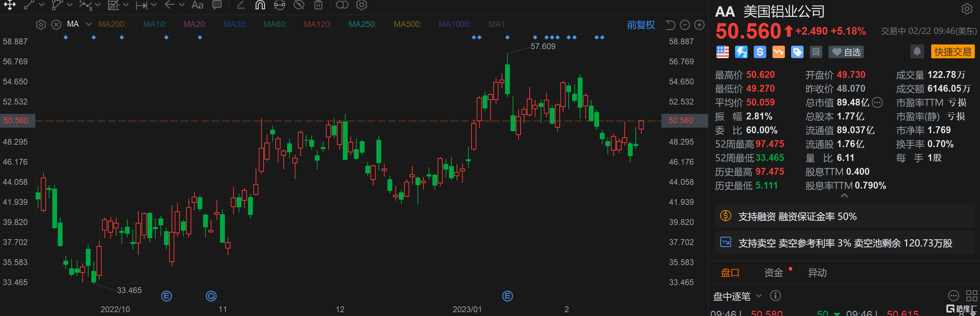Select the comment bubble note tool
The height and width of the screenshot is (316, 980).
coord(217,5)
